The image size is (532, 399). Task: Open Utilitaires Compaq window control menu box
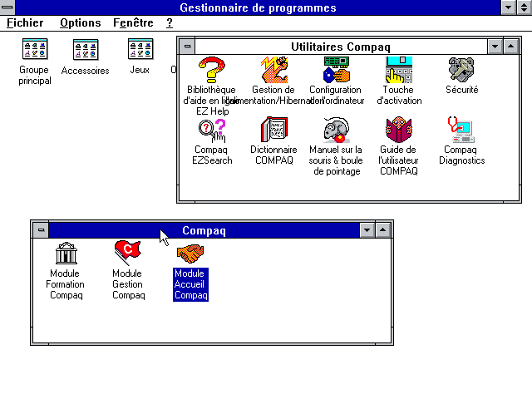[187, 47]
